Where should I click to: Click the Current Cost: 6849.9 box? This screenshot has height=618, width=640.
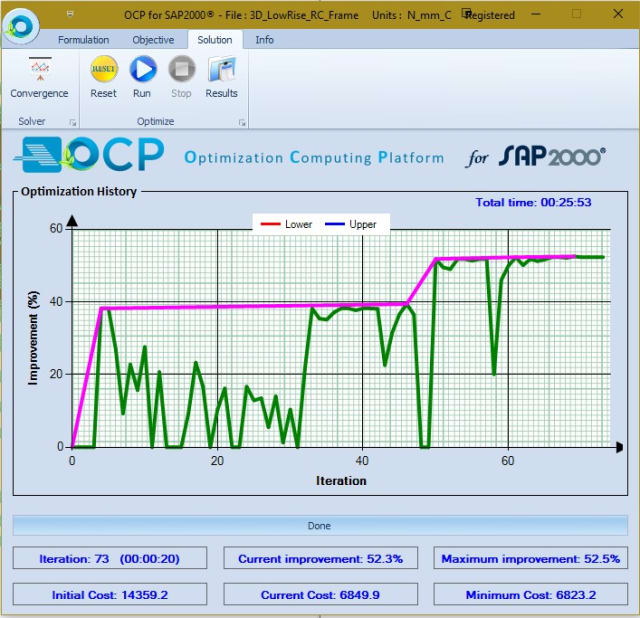(320, 594)
